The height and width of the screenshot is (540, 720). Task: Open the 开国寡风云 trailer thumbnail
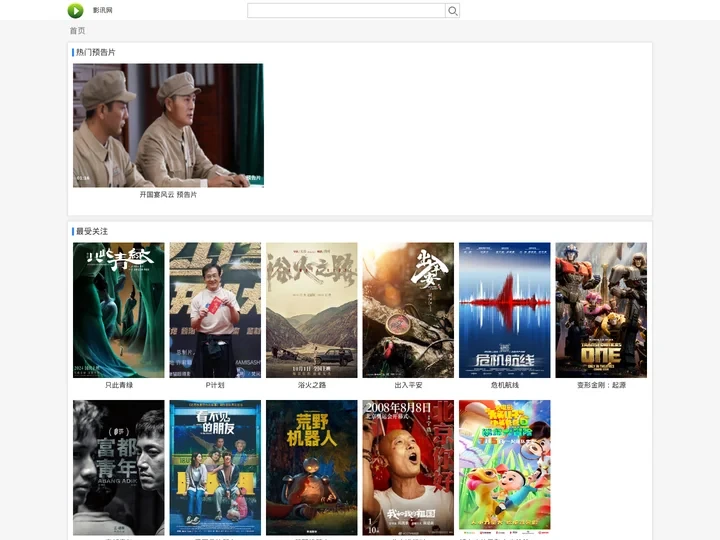(x=168, y=125)
